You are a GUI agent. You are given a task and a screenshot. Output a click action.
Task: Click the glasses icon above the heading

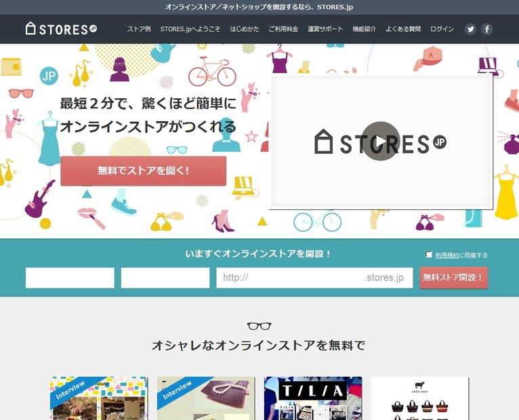(x=259, y=327)
